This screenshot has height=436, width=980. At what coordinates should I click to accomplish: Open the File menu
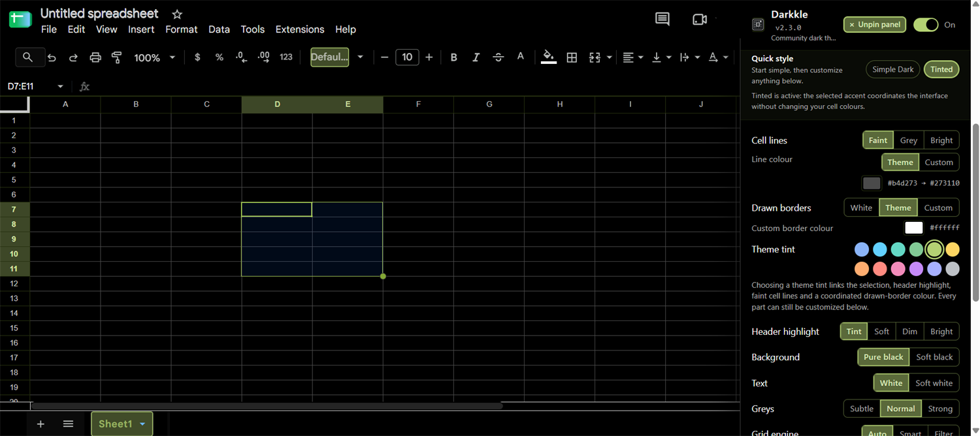(x=48, y=29)
